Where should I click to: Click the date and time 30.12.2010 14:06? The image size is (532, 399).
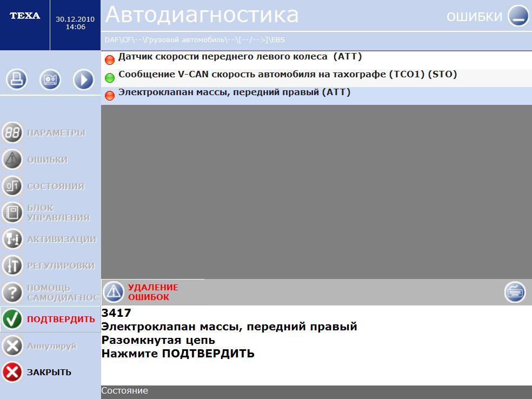(x=75, y=23)
